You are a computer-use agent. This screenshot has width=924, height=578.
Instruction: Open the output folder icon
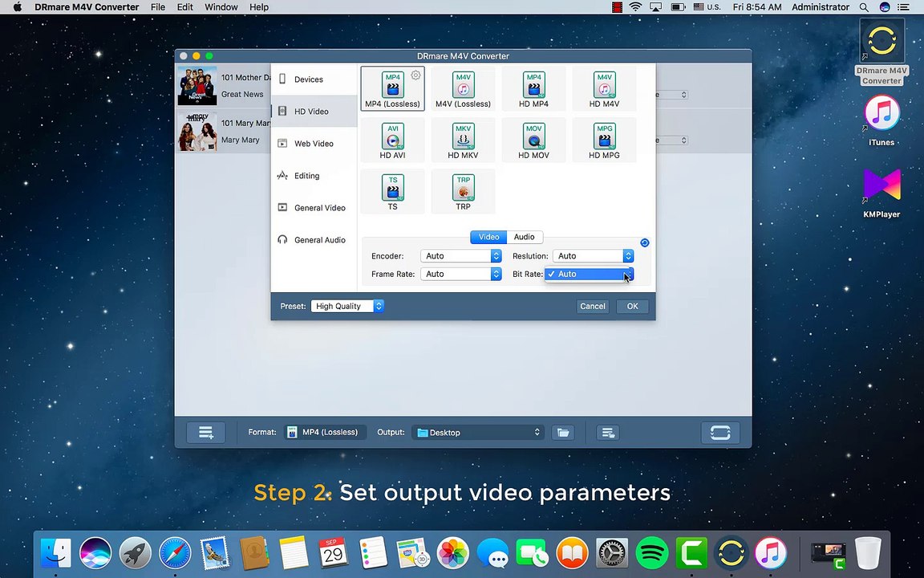pyautogui.click(x=563, y=433)
